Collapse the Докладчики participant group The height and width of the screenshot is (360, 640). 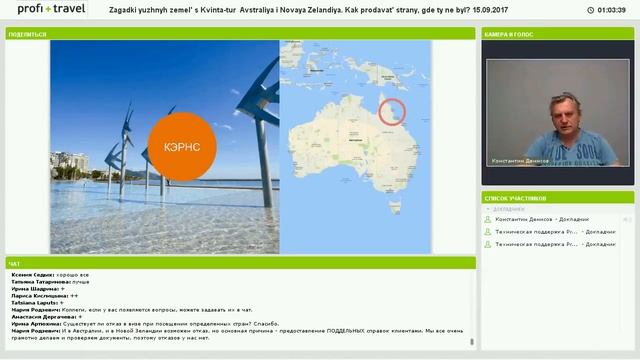tap(487, 209)
